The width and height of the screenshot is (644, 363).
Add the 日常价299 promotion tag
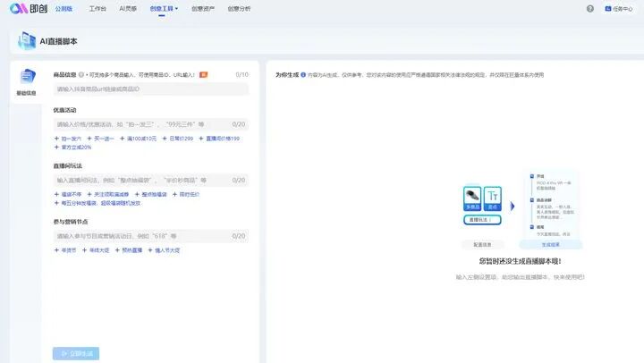pyautogui.click(x=177, y=139)
